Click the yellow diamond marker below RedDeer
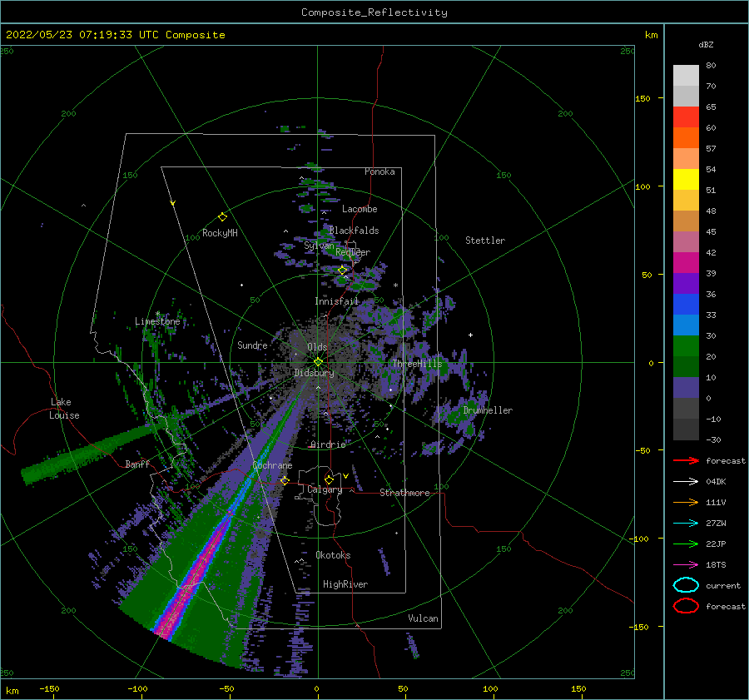 [343, 271]
